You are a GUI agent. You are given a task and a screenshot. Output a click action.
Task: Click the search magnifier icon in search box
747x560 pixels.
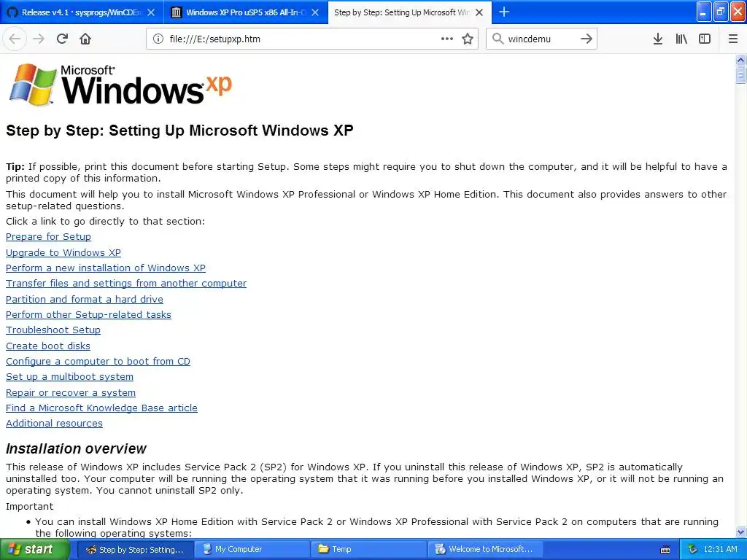[498, 39]
